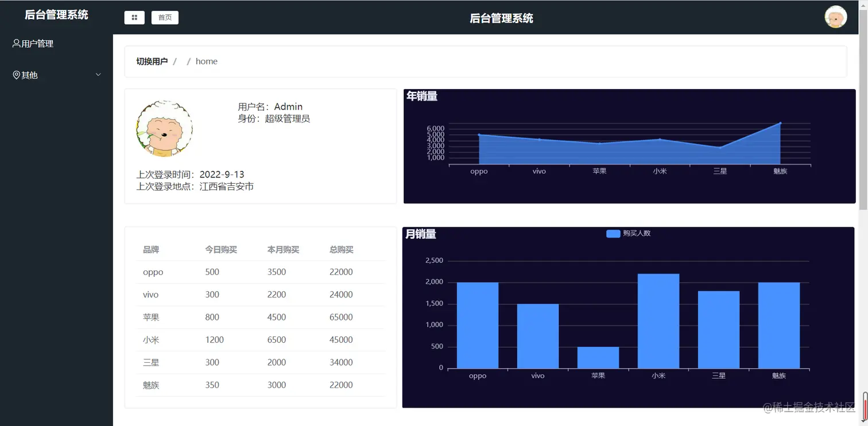Click the 三星 bar in 月销量 chart
868x426 pixels.
719,330
